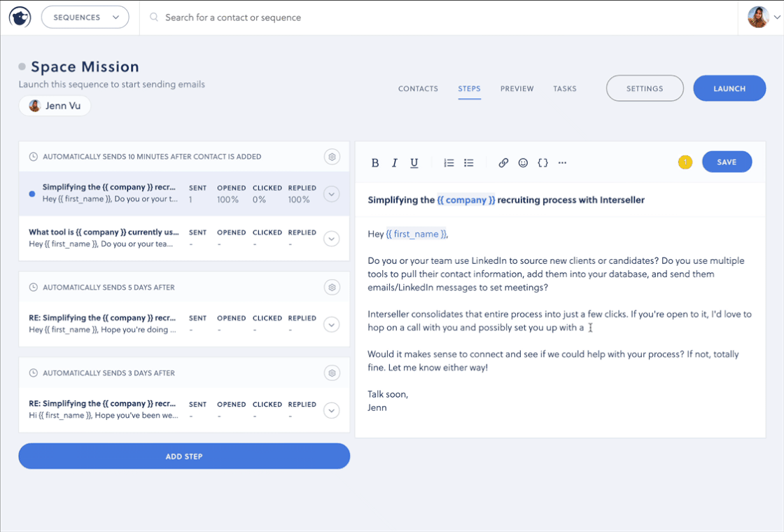Click the clock icon by 'Automatically sends 3 days after'

(x=34, y=373)
